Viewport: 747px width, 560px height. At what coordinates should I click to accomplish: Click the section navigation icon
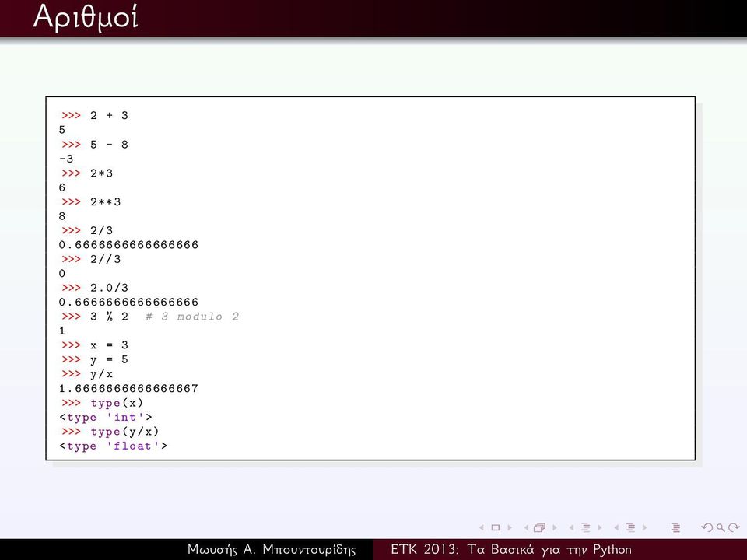coord(631,527)
